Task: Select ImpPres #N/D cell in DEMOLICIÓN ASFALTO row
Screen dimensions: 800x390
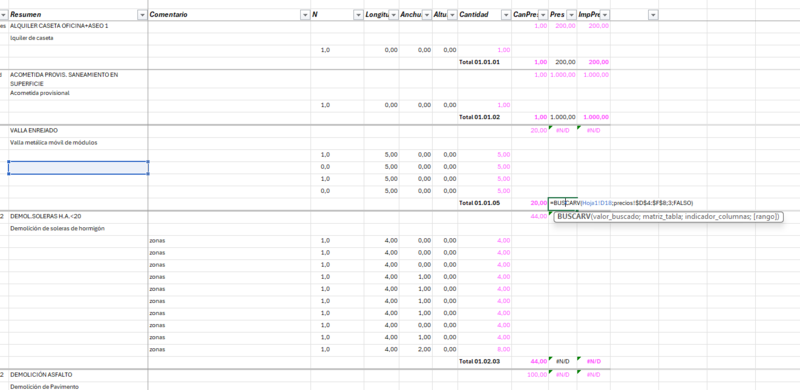Action: 593,375
